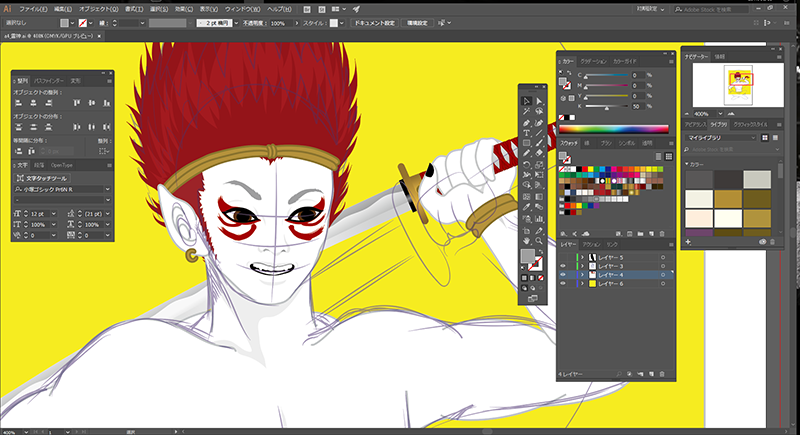Expand レイヤー 6 sublayers
The image size is (800, 435).
[582, 284]
